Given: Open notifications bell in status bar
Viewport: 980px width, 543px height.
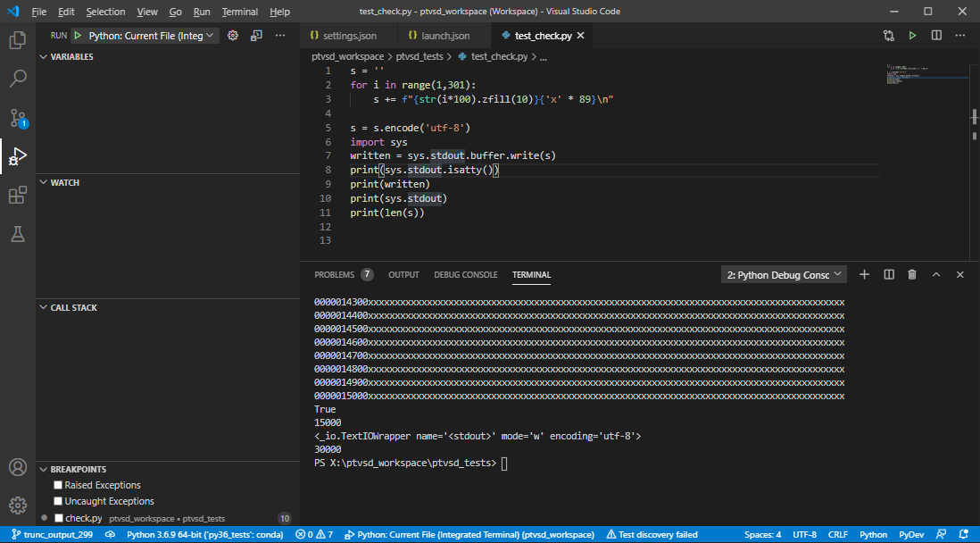Looking at the screenshot, I should [963, 535].
